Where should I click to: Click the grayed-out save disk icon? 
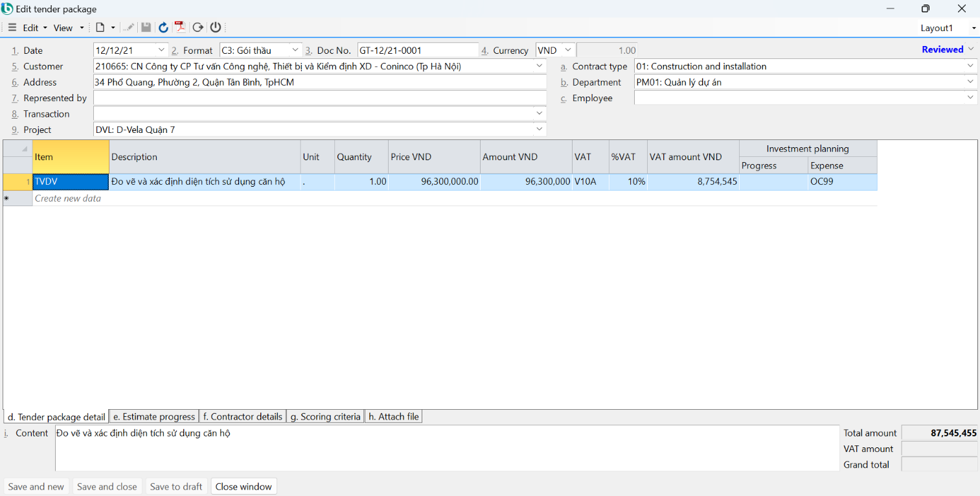pyautogui.click(x=146, y=27)
